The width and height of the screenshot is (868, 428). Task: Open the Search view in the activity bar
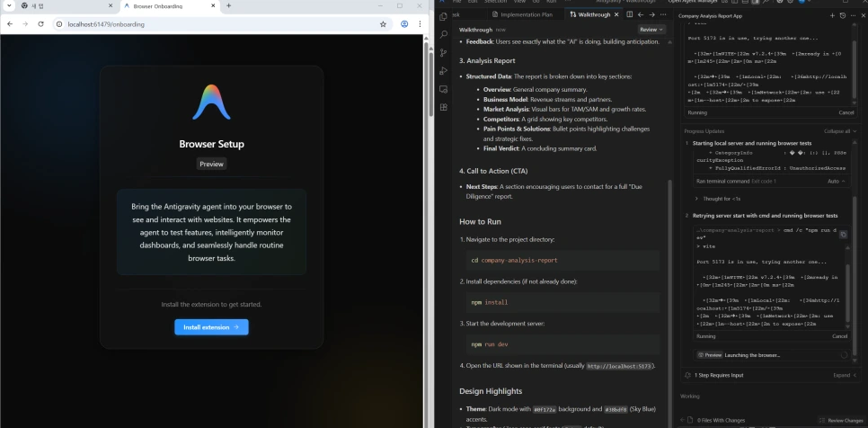coord(443,34)
